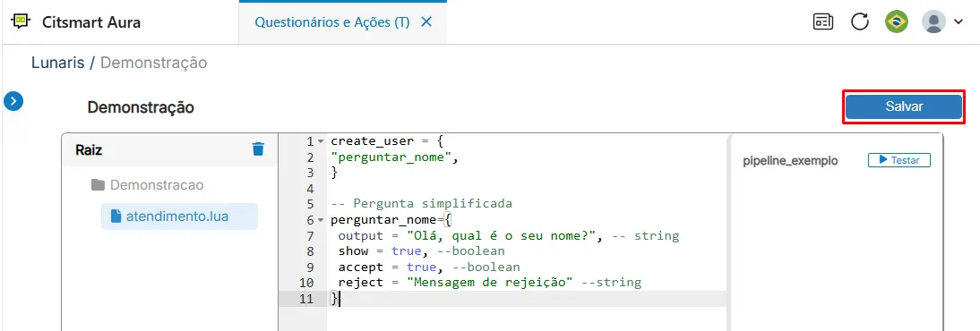The image size is (980, 331).
Task: Click the create_user code line
Action: (x=388, y=141)
